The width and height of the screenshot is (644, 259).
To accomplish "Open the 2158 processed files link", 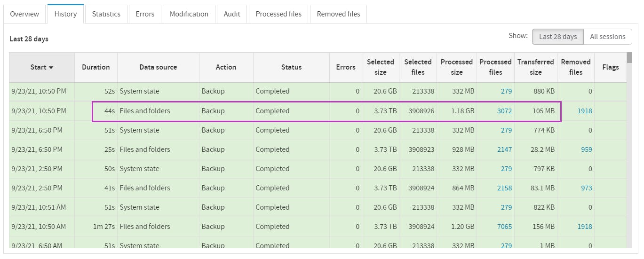I will [504, 188].
